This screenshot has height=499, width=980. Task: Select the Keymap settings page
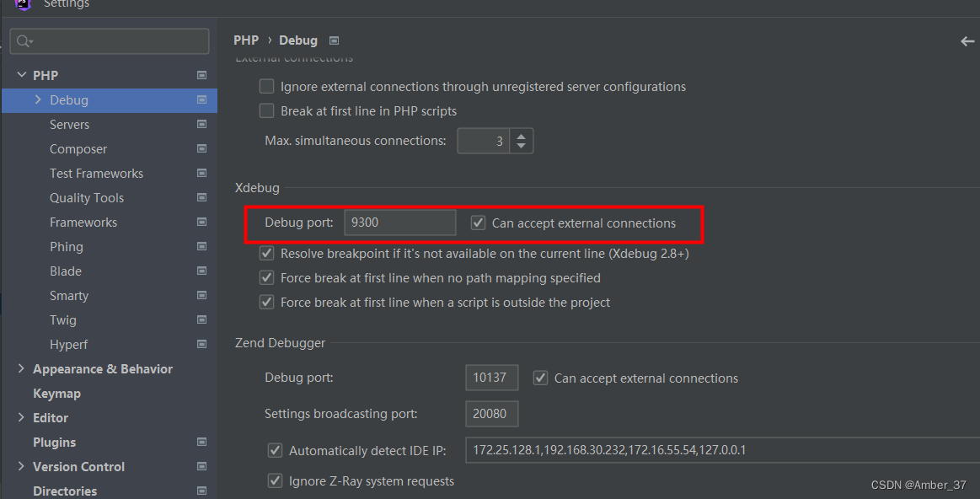(x=56, y=393)
